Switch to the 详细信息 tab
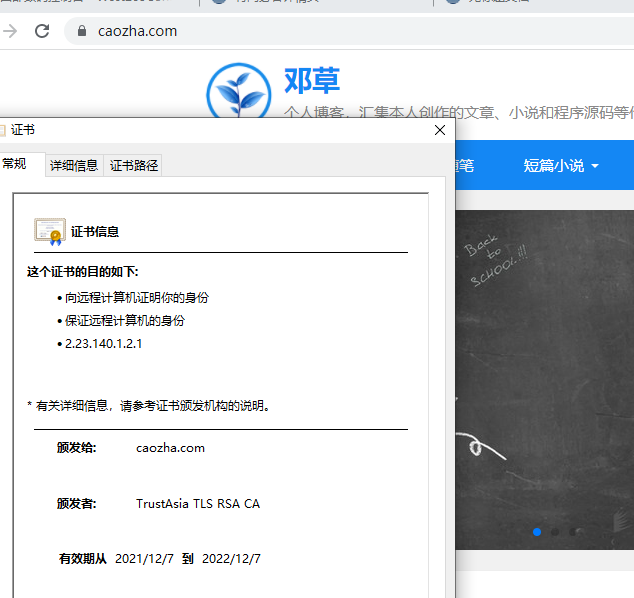Screen dimensions: 634x598 coord(74,166)
